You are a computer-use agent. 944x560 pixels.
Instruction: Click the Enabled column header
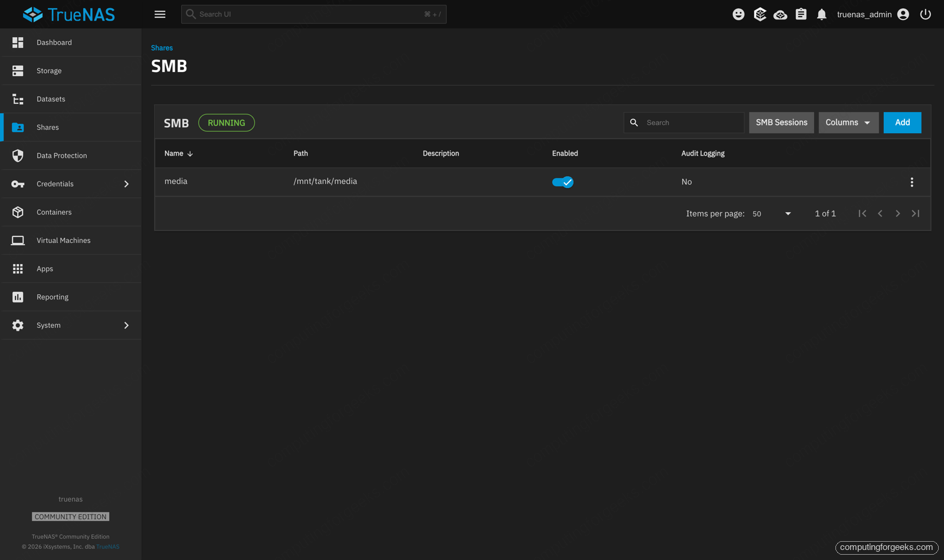click(565, 153)
